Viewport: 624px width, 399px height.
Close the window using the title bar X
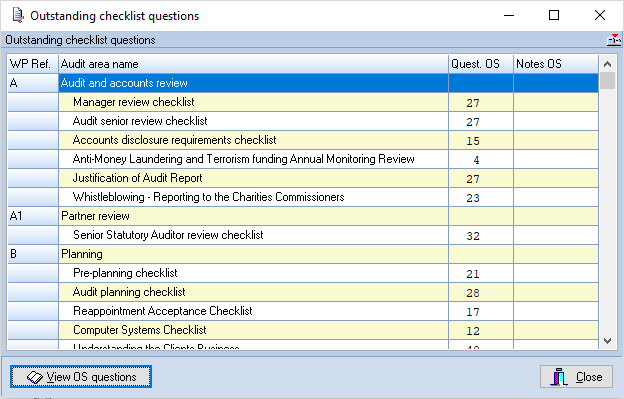600,16
